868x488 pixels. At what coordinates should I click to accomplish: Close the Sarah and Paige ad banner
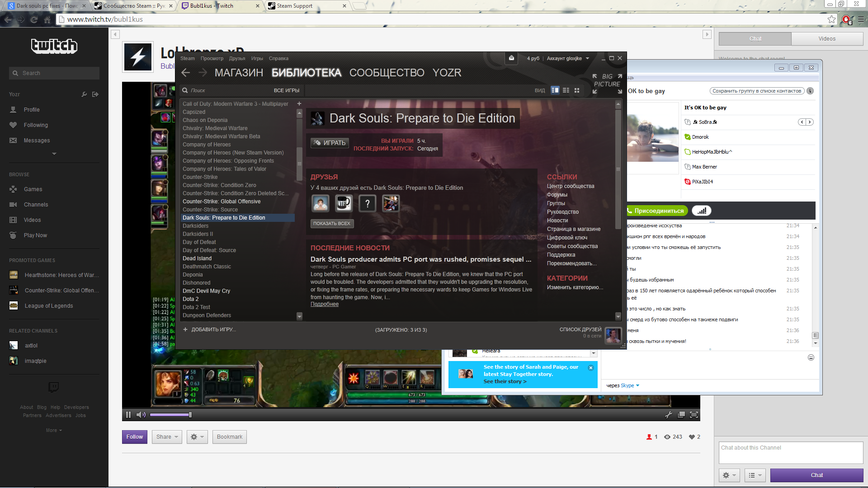point(591,368)
